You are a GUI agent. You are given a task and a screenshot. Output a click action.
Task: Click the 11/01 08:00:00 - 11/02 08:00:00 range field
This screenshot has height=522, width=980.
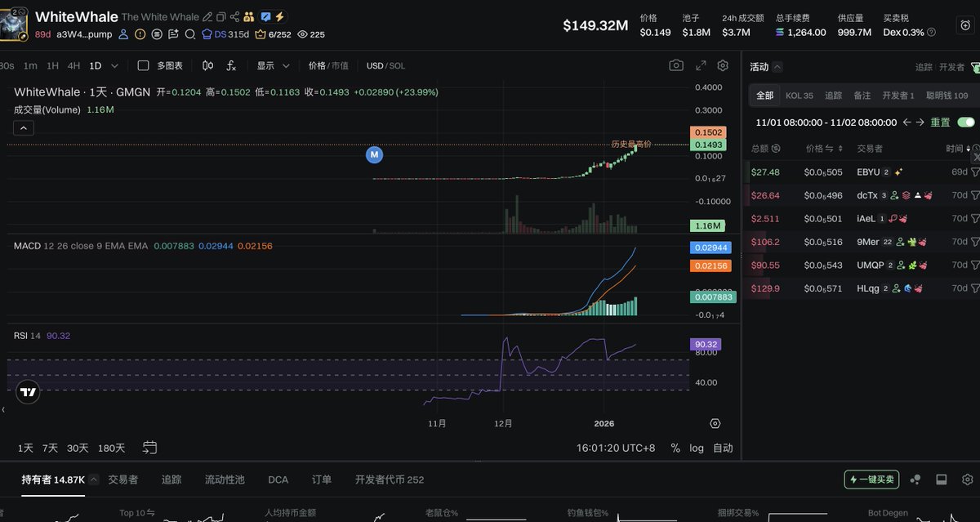click(826, 122)
